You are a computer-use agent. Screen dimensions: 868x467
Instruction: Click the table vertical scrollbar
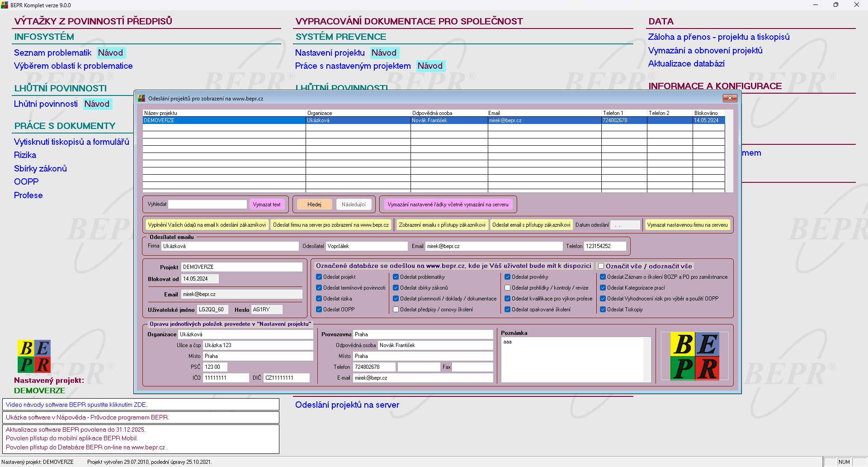click(x=729, y=151)
